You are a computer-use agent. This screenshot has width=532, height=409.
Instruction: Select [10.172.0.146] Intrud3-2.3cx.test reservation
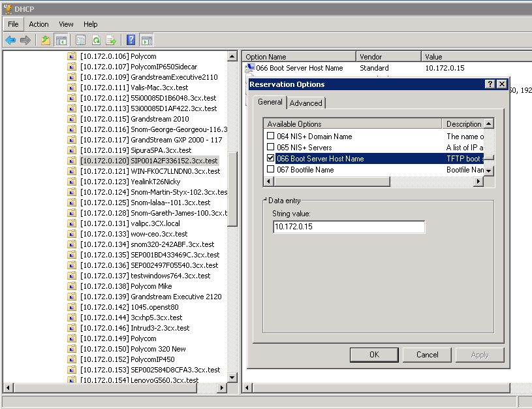[135, 328]
